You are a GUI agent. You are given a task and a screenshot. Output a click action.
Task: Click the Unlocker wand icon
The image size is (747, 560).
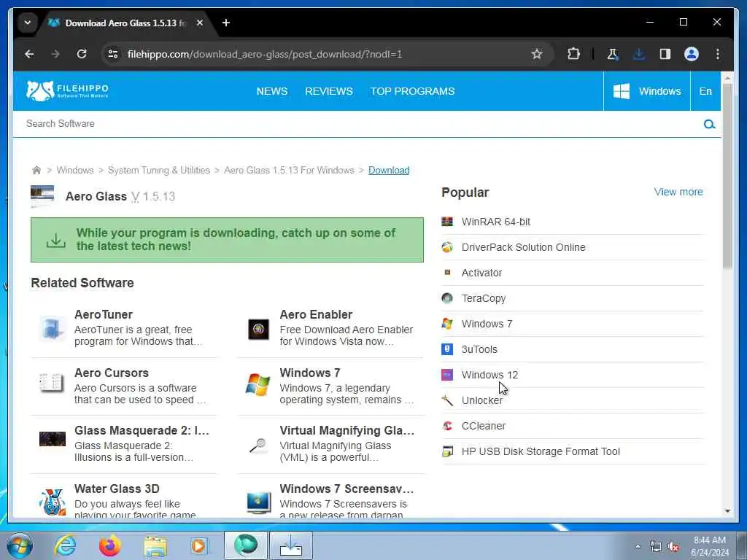tap(447, 400)
